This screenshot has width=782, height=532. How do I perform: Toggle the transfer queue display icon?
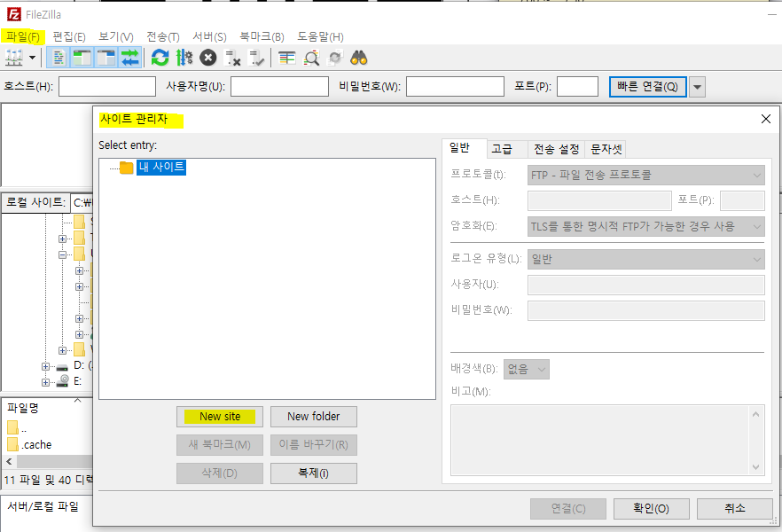[x=130, y=58]
